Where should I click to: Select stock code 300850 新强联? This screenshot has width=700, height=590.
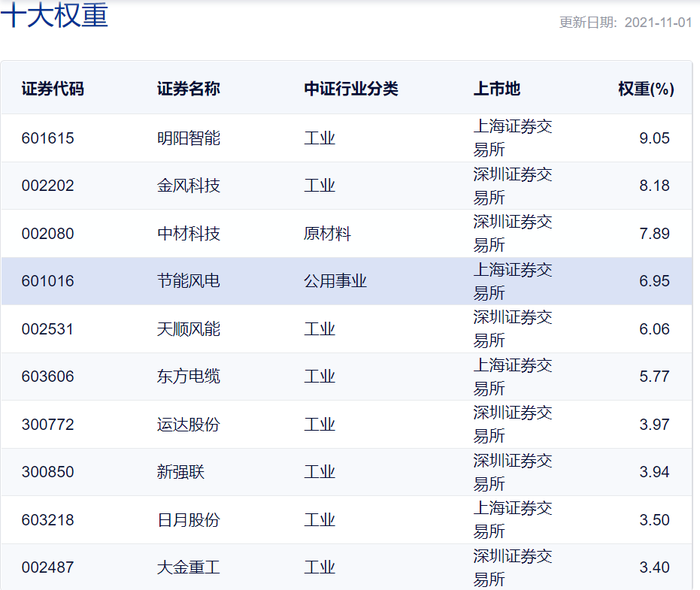click(48, 472)
